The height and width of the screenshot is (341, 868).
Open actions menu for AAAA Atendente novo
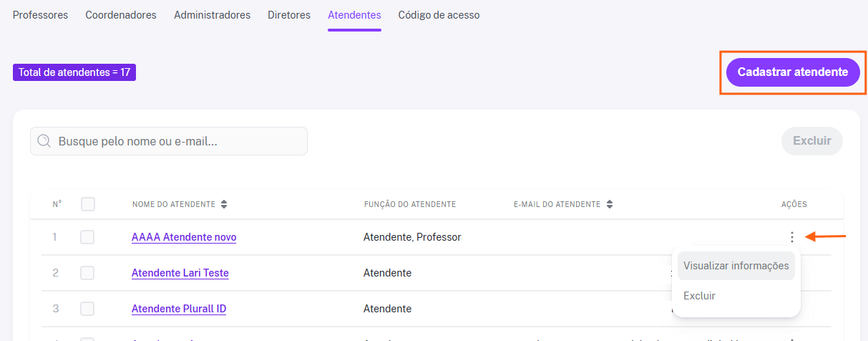pyautogui.click(x=791, y=237)
